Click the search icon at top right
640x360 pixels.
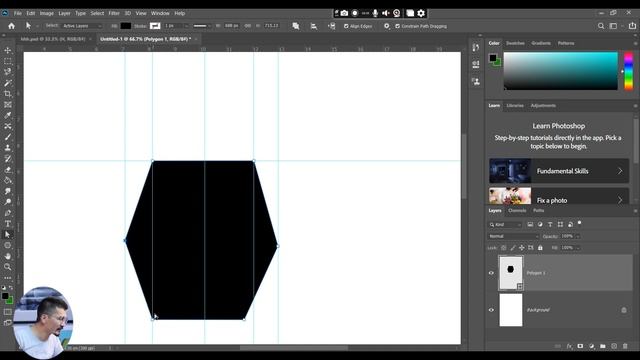click(x=601, y=26)
